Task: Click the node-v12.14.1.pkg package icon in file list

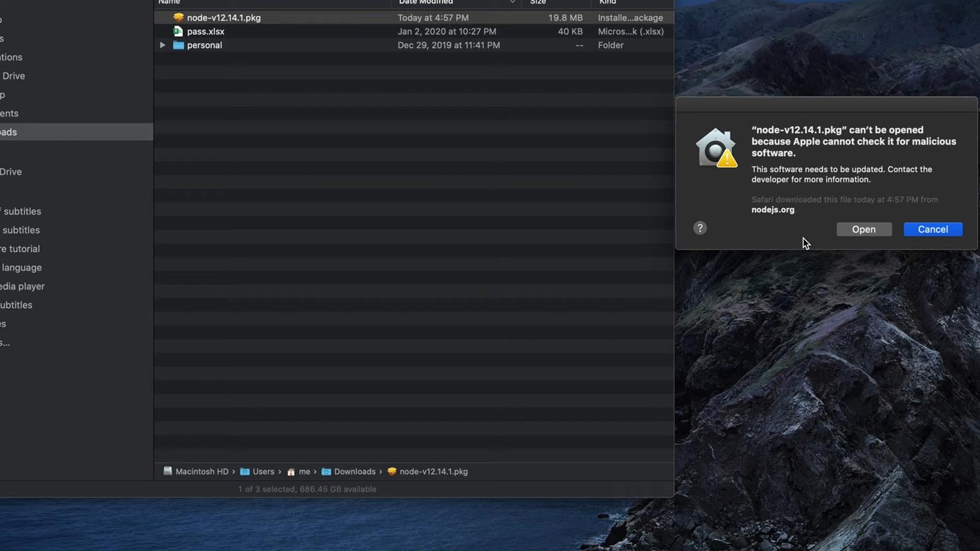Action: point(178,17)
